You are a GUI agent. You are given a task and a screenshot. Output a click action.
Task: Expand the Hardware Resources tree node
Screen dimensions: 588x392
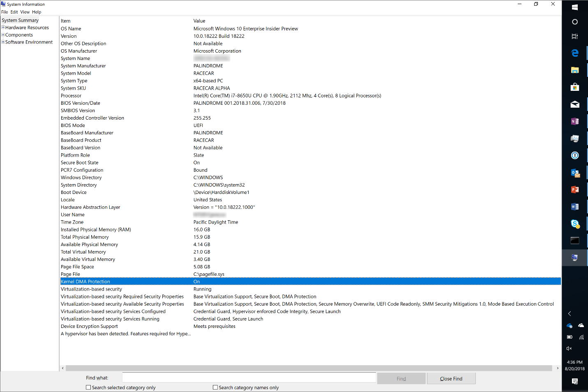click(x=3, y=28)
